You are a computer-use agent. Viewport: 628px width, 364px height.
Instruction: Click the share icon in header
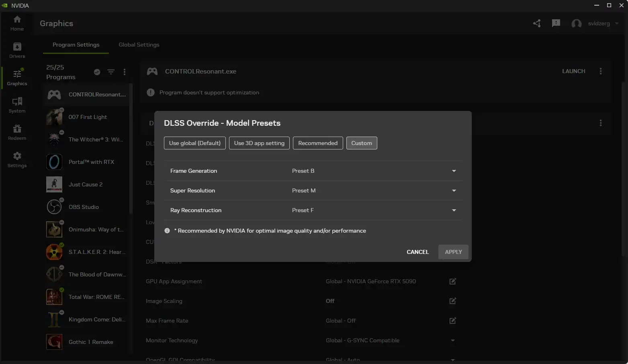[x=537, y=23]
